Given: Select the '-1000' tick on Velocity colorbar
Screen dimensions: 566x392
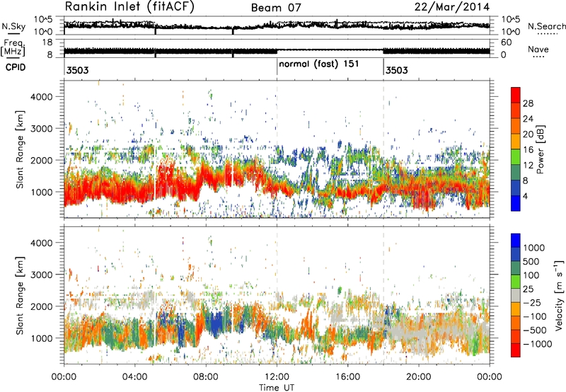Looking at the screenshot, I should pyautogui.click(x=537, y=344).
